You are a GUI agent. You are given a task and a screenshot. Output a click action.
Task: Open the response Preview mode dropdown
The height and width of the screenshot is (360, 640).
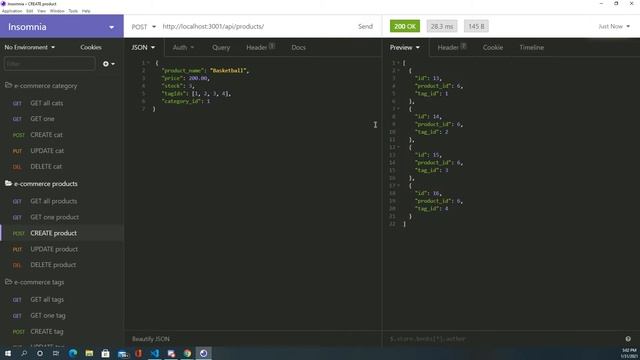point(404,47)
